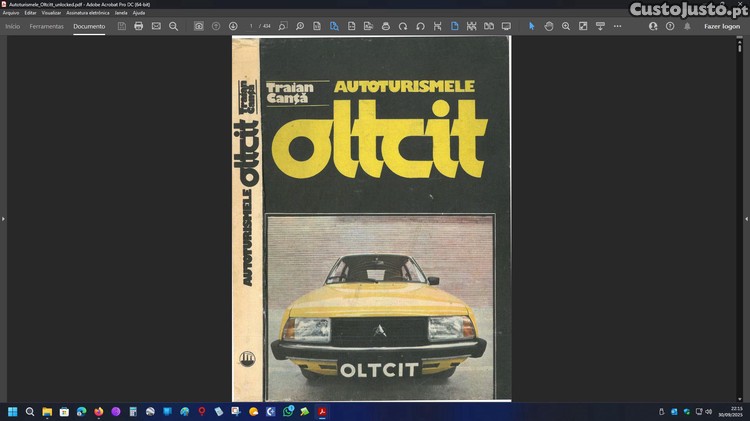Open the Arquivo menu

tap(11, 12)
